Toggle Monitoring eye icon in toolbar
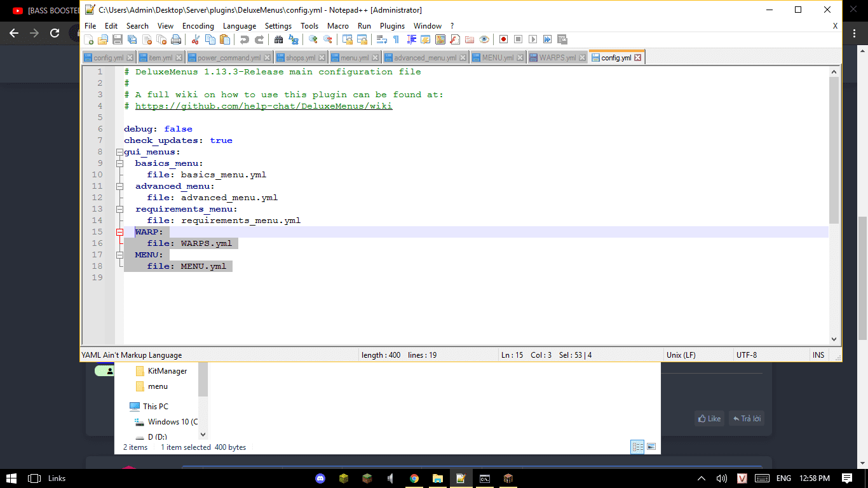Screen dimensions: 868x488 (x=484, y=39)
